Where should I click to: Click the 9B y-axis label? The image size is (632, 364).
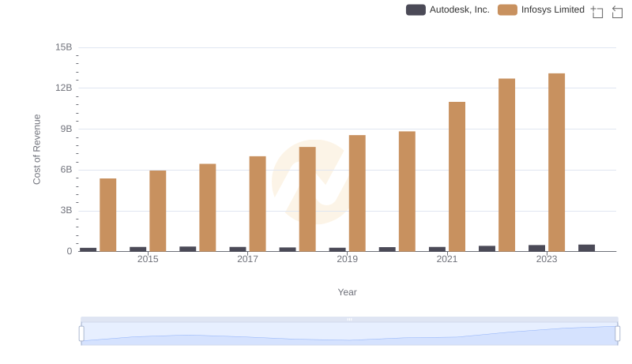66,129
